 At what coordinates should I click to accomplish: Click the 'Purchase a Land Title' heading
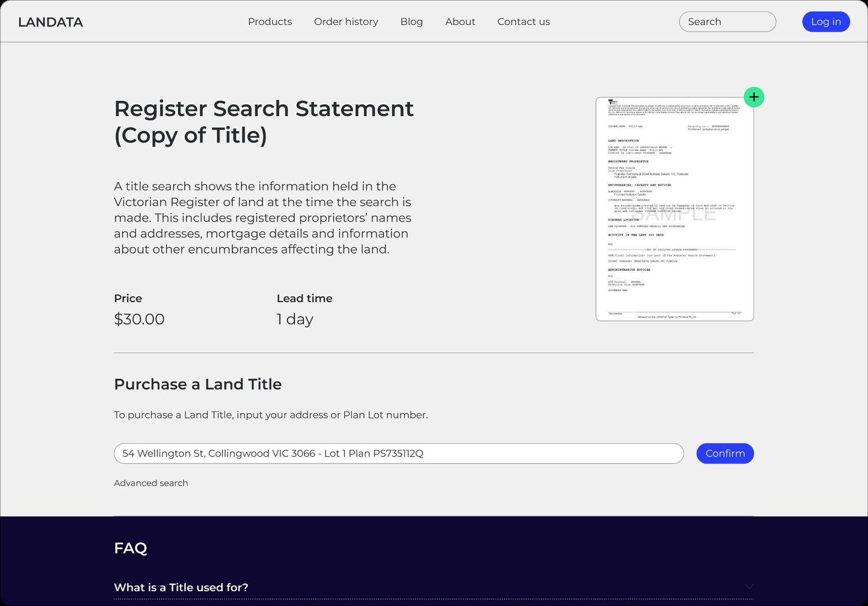197,384
